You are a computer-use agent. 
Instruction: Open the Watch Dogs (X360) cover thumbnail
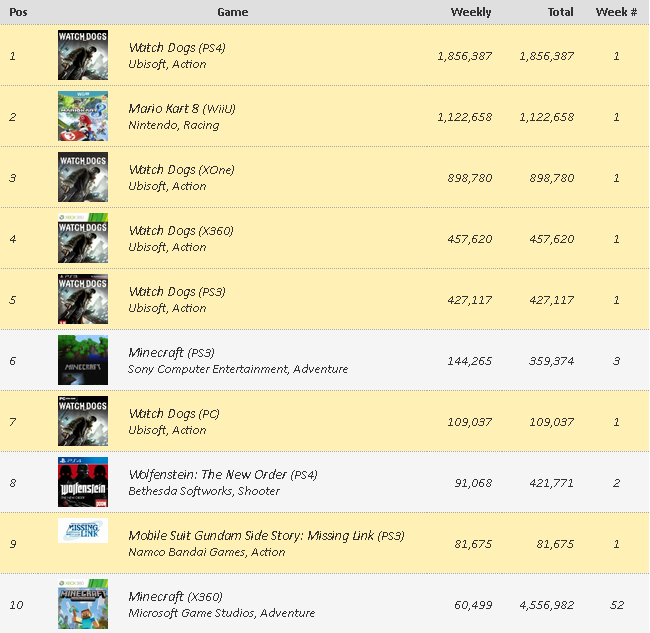(x=83, y=238)
